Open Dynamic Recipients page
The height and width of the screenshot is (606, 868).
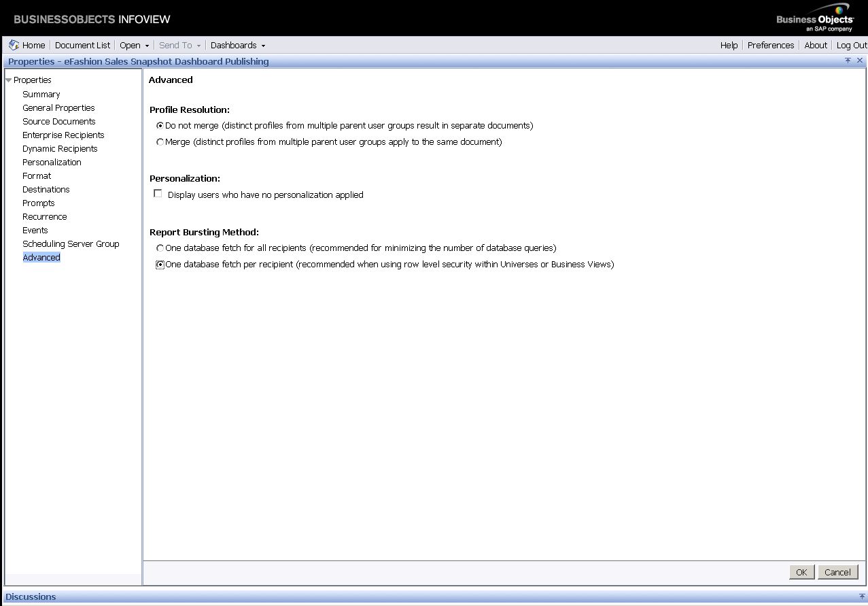[x=60, y=149]
